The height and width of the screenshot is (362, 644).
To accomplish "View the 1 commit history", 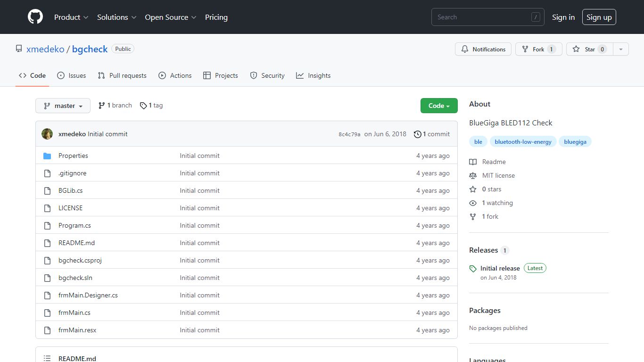I will coord(432,134).
